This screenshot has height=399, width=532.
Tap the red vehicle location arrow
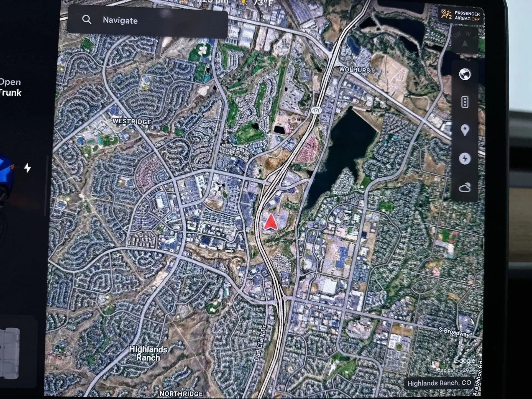[270, 222]
